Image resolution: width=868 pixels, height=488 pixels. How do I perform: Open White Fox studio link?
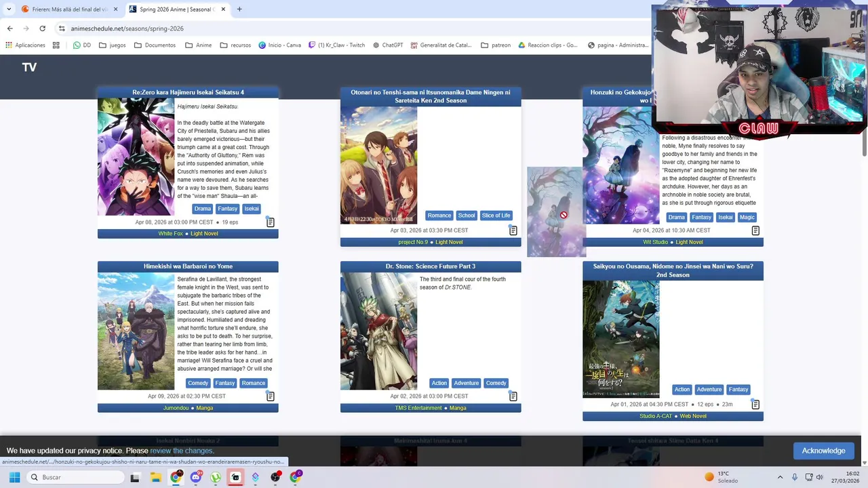[x=171, y=234]
